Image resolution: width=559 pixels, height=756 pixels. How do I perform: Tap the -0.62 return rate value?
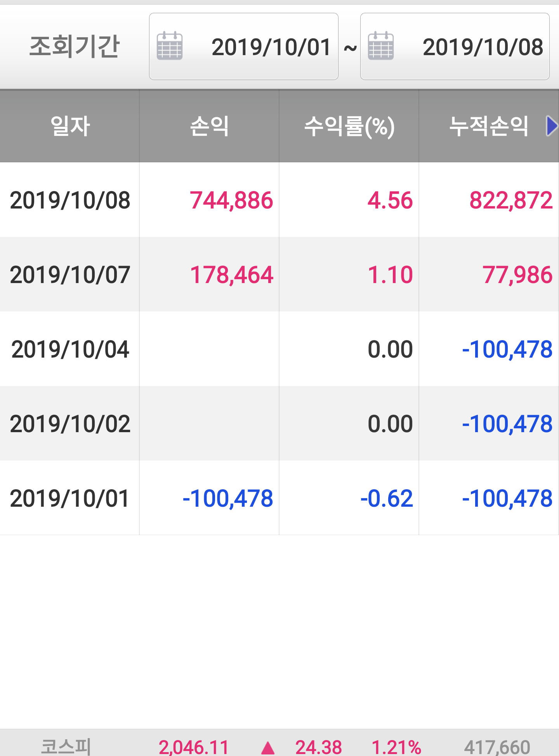387,499
